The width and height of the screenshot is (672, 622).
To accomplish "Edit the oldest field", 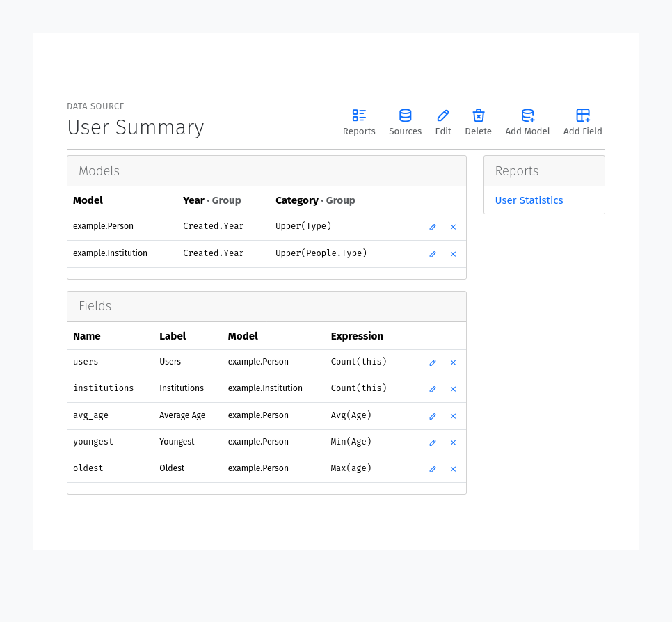I will point(433,470).
